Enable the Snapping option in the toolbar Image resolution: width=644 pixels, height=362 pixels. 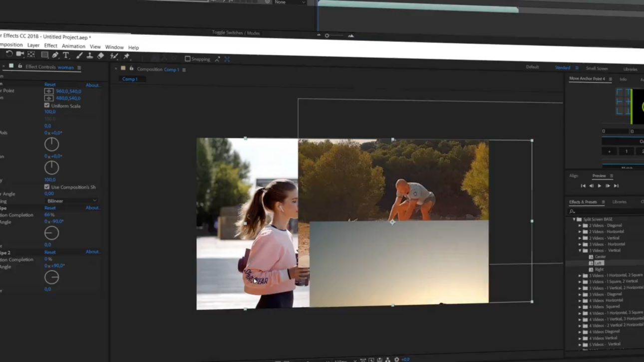click(x=187, y=59)
